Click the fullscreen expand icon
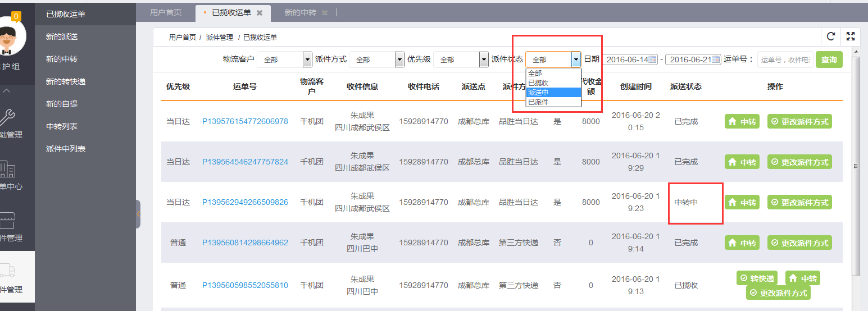 point(851,36)
